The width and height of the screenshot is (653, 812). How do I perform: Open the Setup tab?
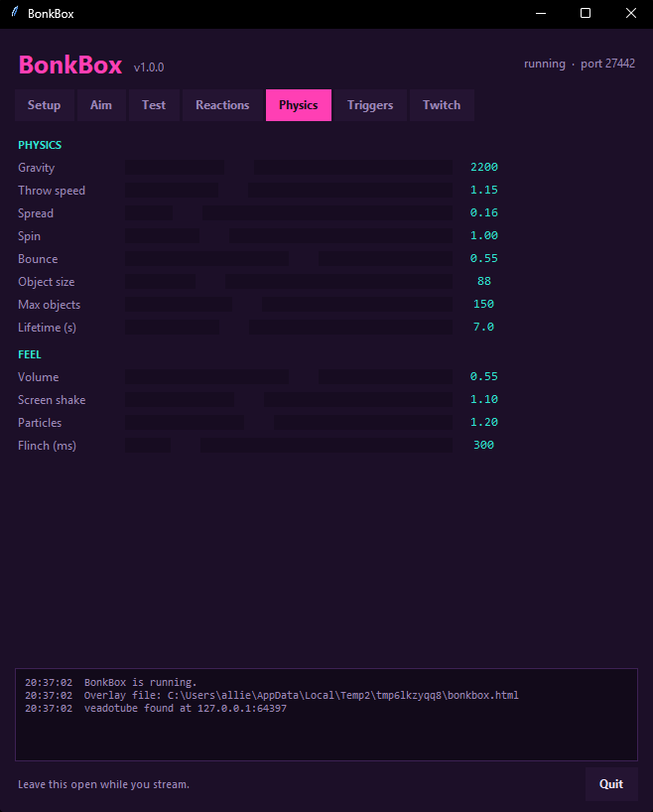[44, 105]
